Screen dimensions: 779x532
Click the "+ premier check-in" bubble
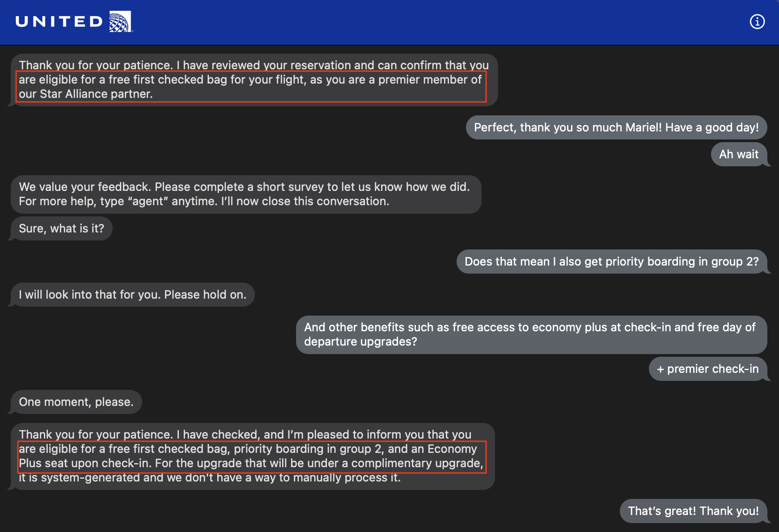pos(707,369)
